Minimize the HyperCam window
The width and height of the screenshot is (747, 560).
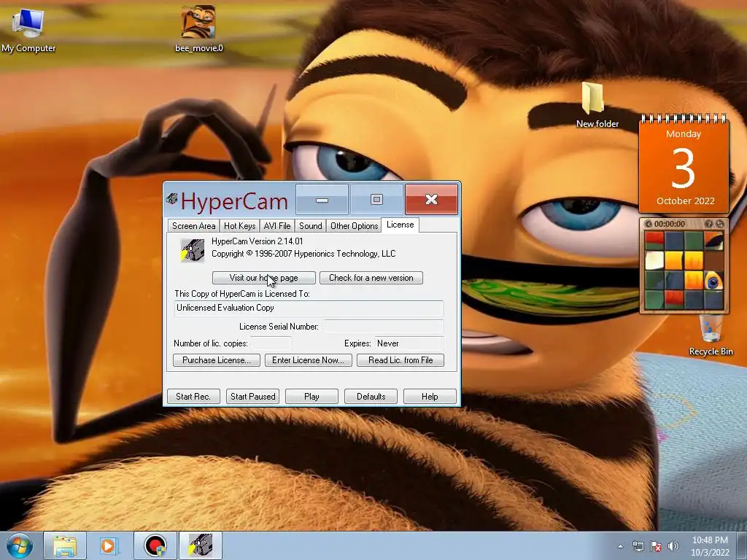pos(322,200)
